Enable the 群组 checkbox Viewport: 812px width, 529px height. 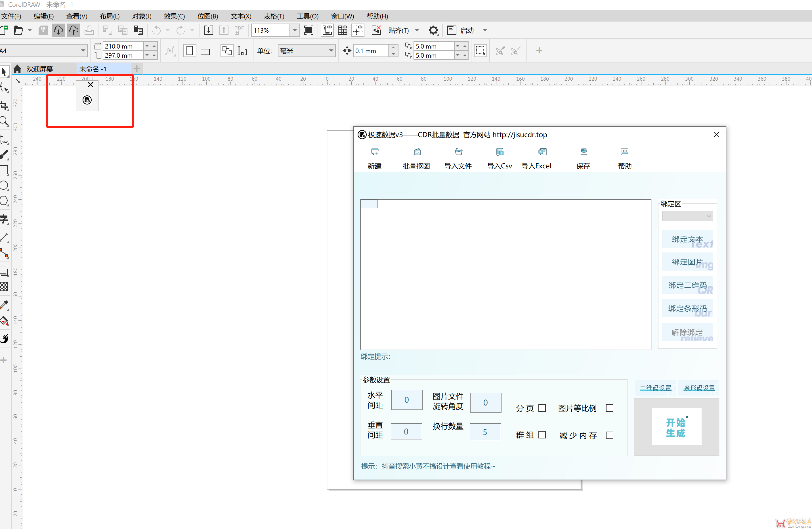tap(542, 435)
